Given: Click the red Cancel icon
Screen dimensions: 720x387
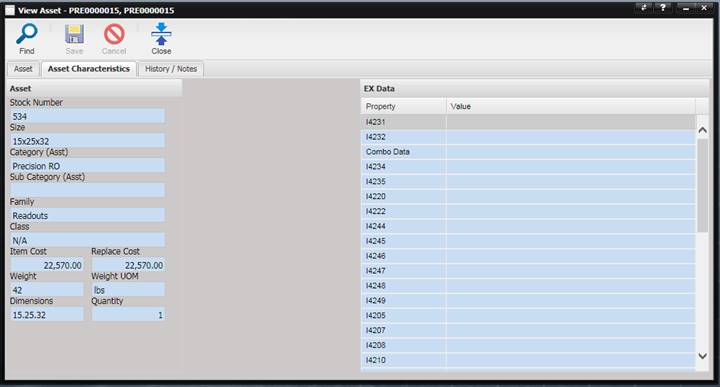Looking at the screenshot, I should coord(114,34).
